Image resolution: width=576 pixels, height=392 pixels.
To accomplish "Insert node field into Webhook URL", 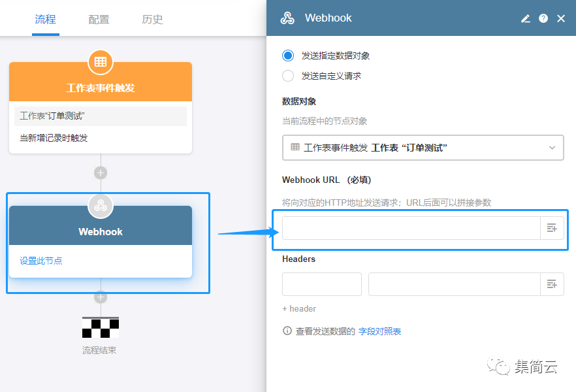I will tap(552, 228).
